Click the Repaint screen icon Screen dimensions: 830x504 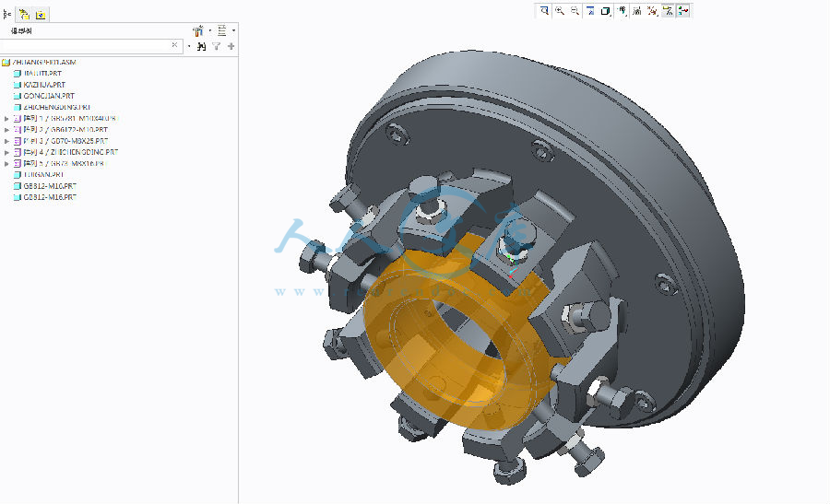[590, 11]
